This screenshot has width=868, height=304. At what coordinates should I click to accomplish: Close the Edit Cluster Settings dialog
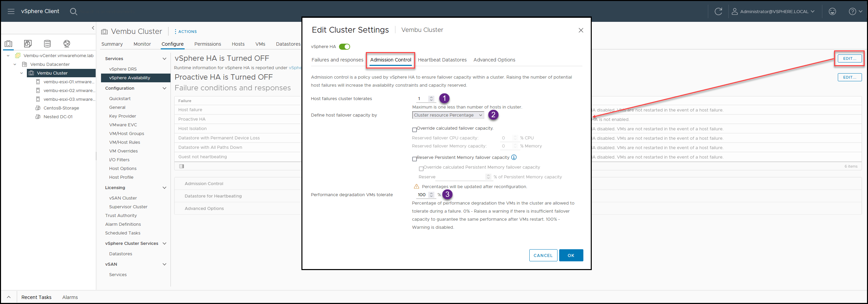coord(581,30)
